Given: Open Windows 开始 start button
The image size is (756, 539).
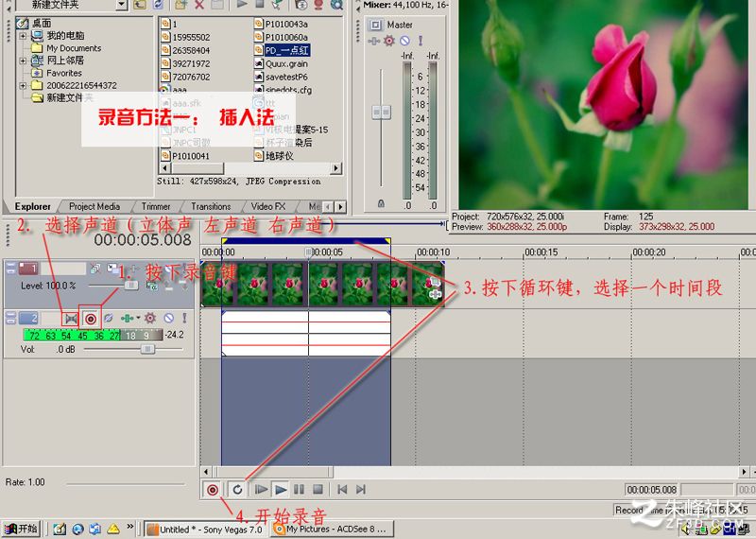Looking at the screenshot, I should point(21,529).
